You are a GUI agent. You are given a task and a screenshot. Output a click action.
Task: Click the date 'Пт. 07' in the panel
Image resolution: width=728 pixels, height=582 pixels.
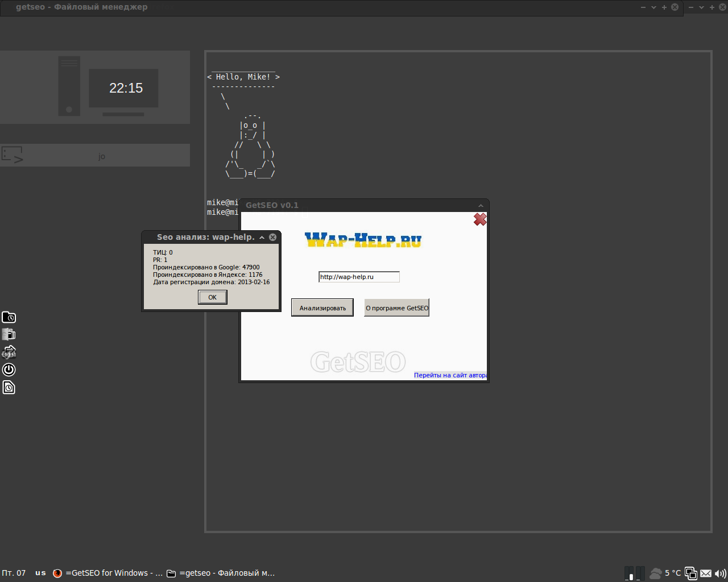click(14, 573)
